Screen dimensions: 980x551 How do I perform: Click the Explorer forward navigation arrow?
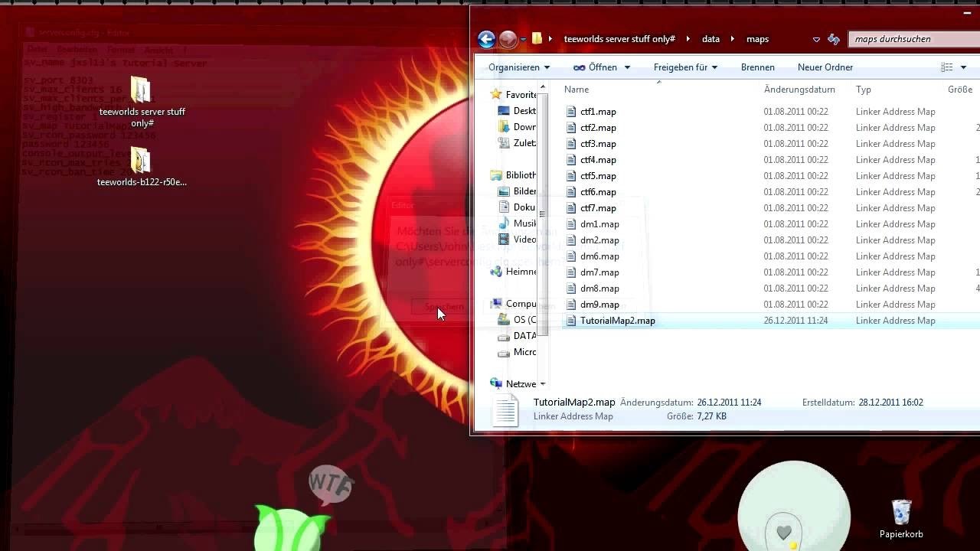pos(508,39)
